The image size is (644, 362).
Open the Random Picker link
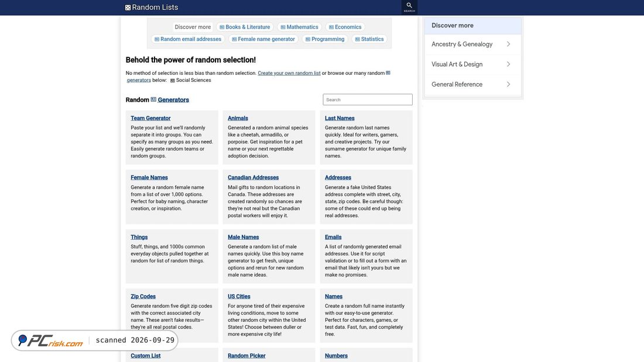(246, 356)
